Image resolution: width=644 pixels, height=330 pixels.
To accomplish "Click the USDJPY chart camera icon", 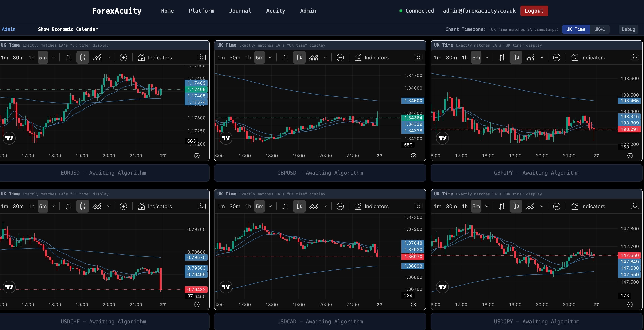I will [x=635, y=206].
